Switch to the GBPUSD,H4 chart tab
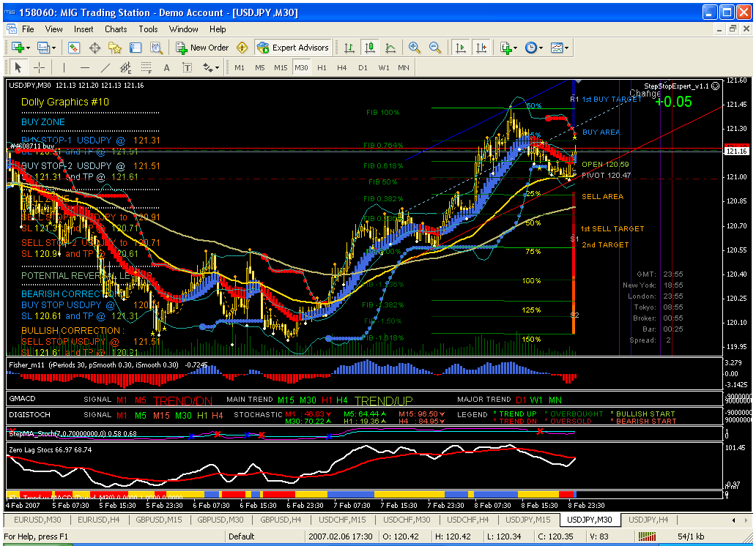The width and height of the screenshot is (756, 546). 281,520
